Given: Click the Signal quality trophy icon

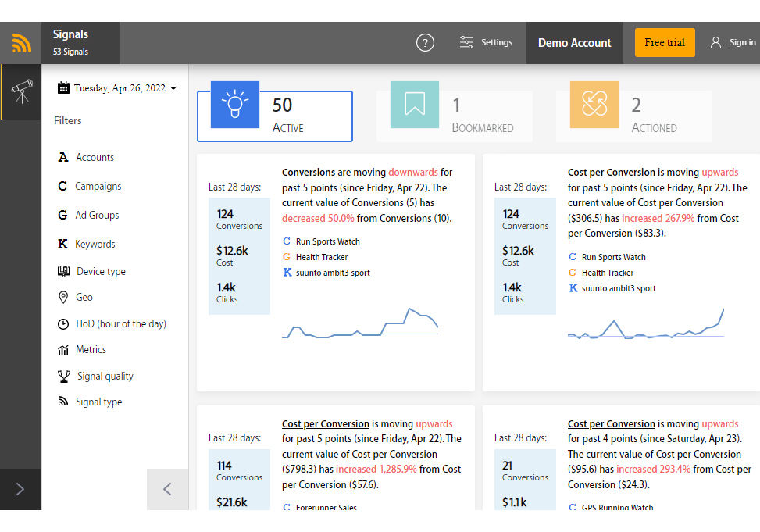Looking at the screenshot, I should pos(64,376).
